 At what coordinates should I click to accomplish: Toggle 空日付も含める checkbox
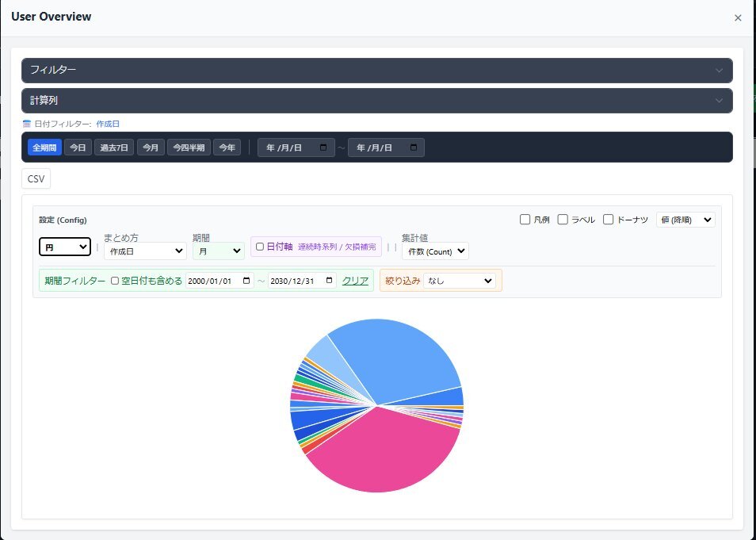(x=115, y=281)
